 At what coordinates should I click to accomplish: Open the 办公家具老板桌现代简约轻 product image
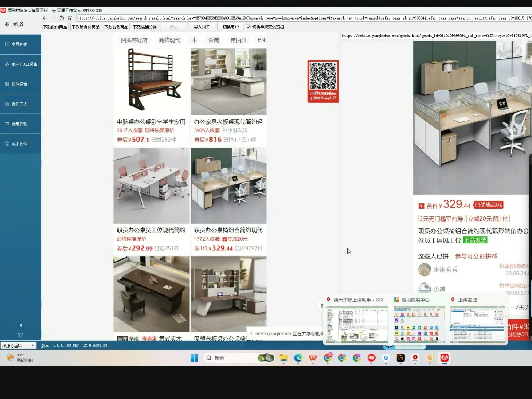pos(229,82)
